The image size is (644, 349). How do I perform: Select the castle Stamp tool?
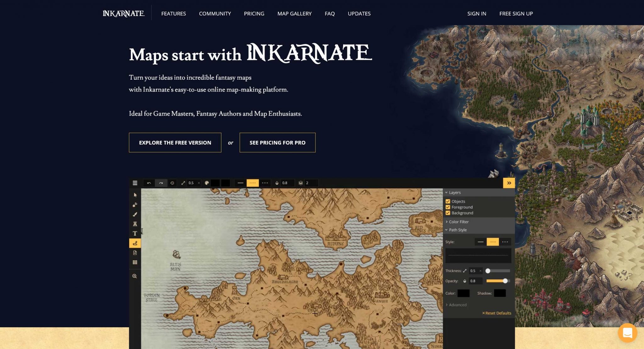(135, 224)
